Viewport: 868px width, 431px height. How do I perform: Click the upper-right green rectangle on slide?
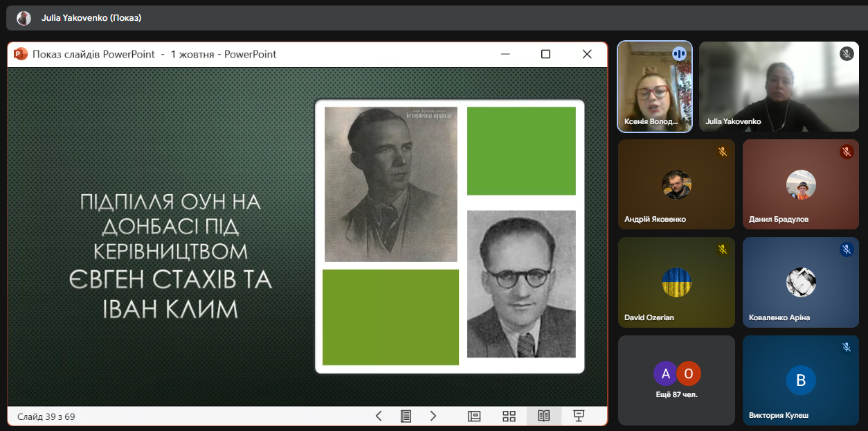(x=521, y=151)
